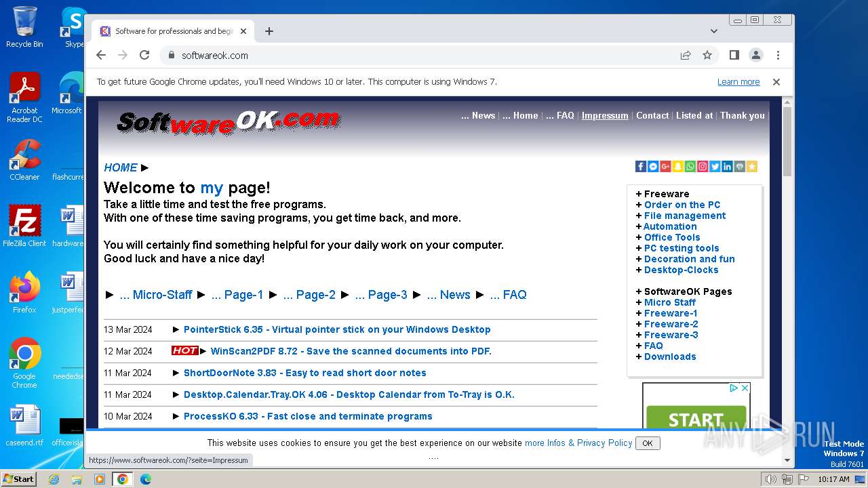Share via WhatsApp icon
The width and height of the screenshot is (868, 488).
(x=690, y=166)
